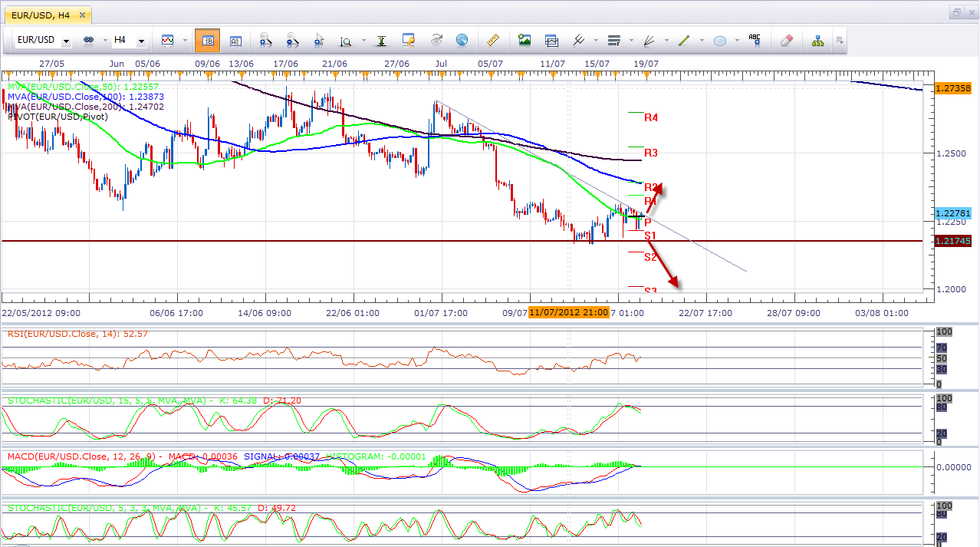Click the RSI indicator label
980x547 pixels.
(77, 334)
